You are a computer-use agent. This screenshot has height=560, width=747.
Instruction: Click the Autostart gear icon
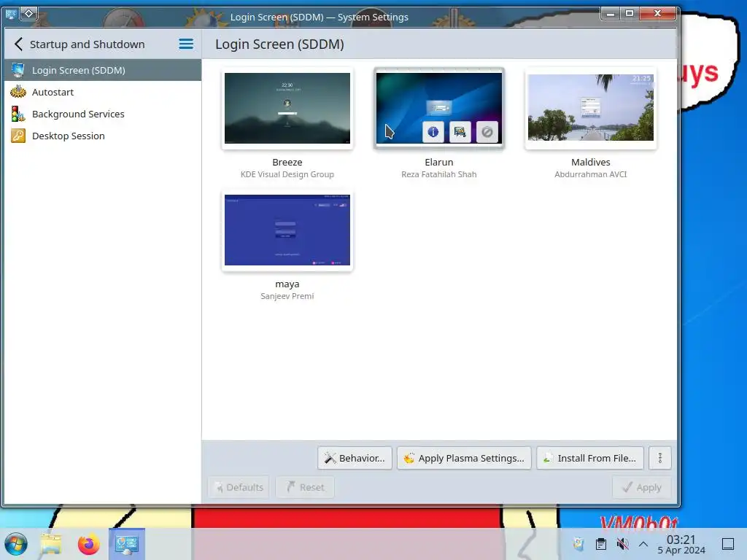point(18,91)
